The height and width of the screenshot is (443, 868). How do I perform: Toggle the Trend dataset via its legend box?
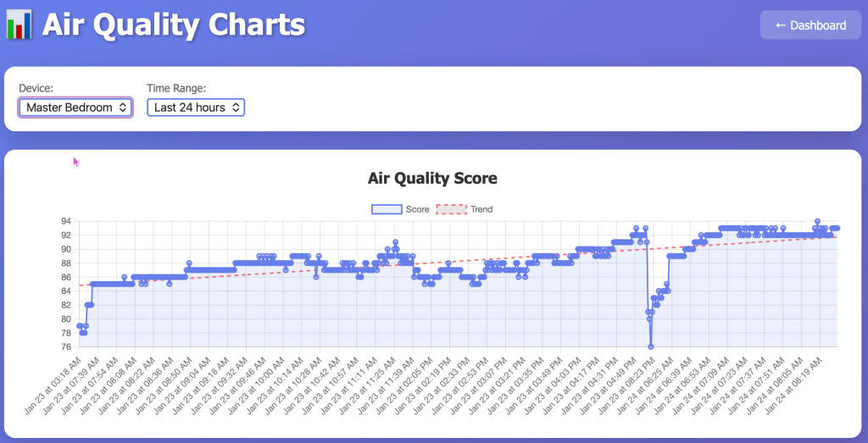pos(451,209)
